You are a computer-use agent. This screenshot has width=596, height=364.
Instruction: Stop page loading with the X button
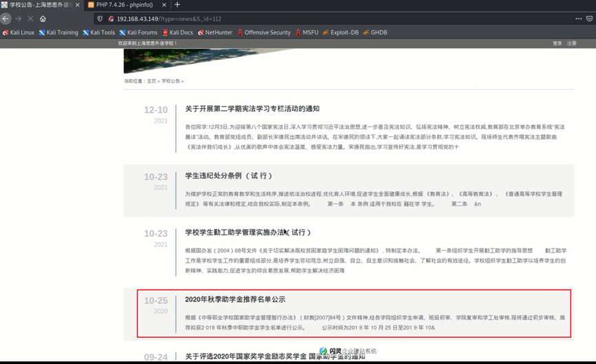coord(30,19)
